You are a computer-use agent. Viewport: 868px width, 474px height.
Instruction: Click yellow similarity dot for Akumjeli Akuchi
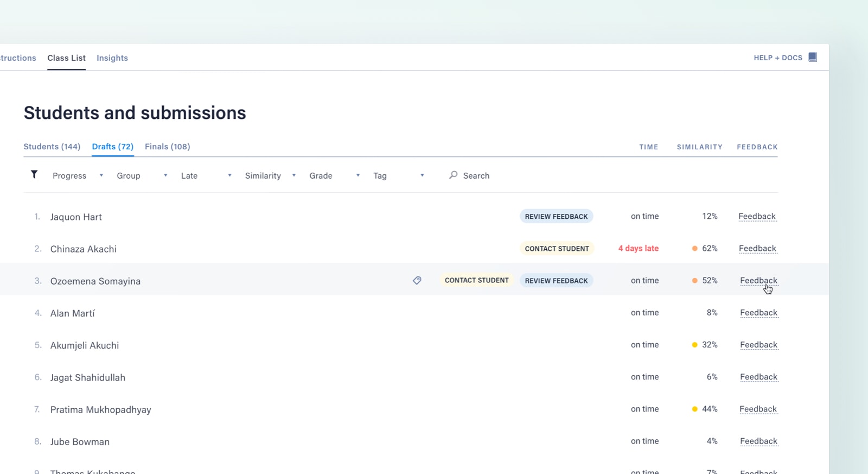pos(694,345)
